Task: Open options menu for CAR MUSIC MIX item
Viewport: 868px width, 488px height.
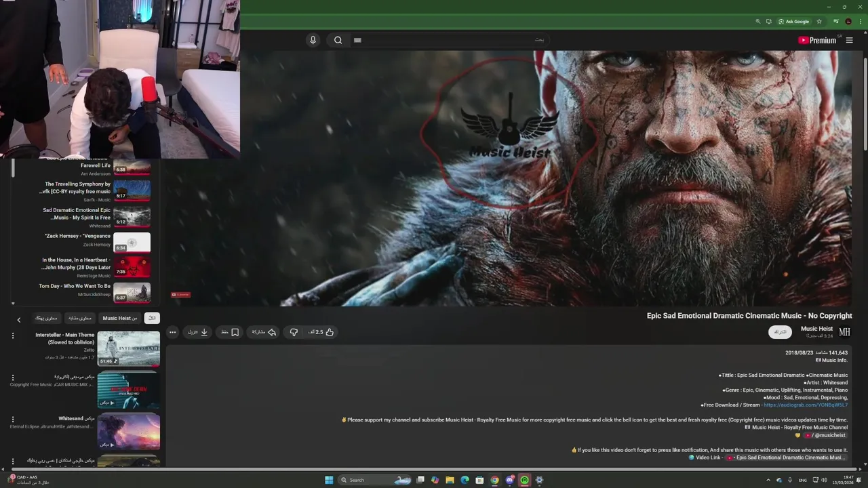Action: (x=12, y=378)
